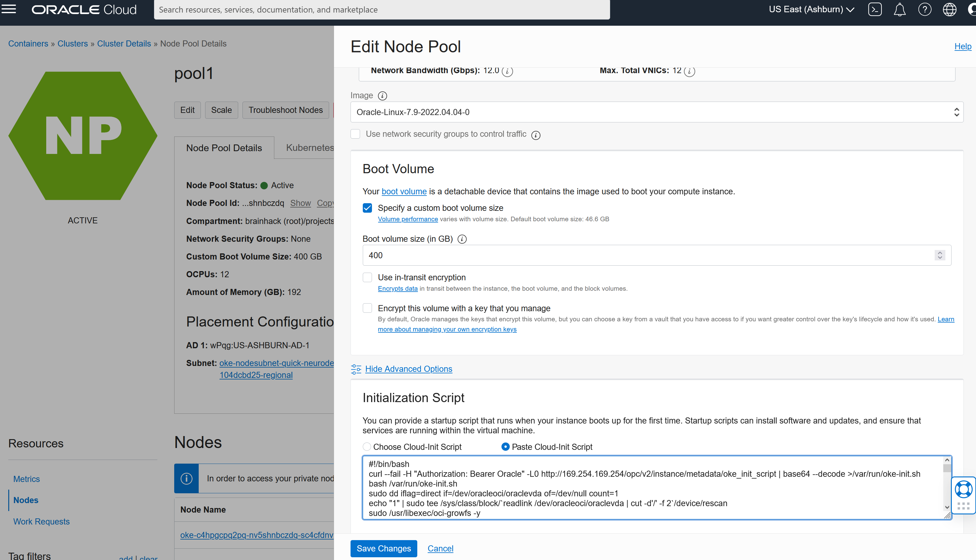Click the NP node pool hexagon icon

(x=83, y=136)
